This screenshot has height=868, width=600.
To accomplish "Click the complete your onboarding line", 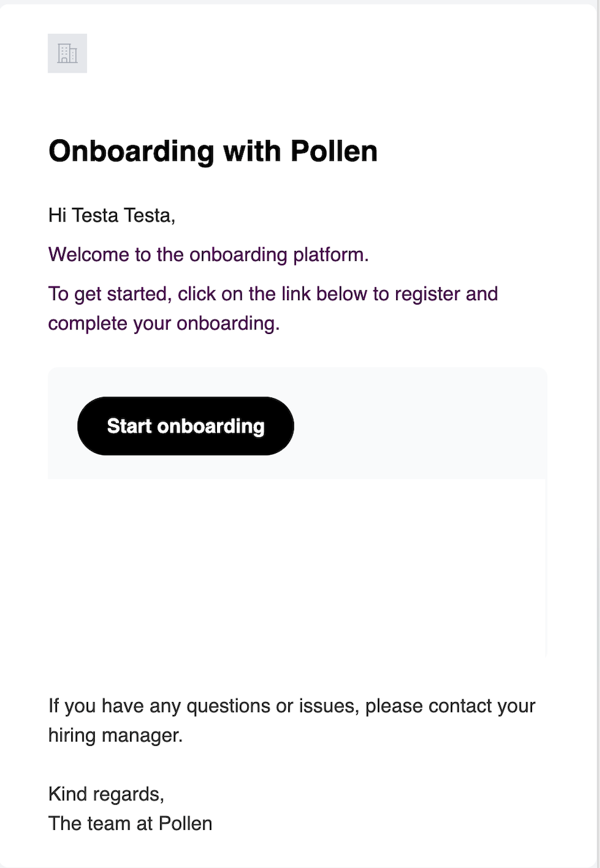I will (x=164, y=324).
